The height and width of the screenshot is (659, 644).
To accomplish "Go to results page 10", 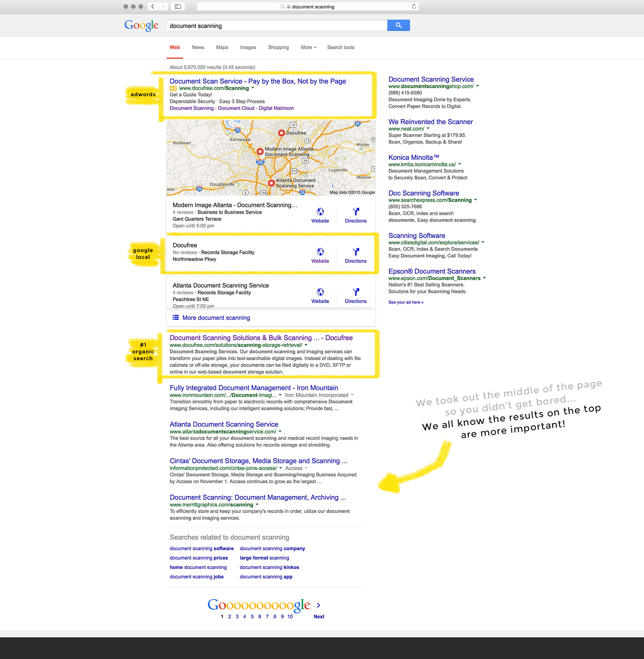I will click(290, 617).
